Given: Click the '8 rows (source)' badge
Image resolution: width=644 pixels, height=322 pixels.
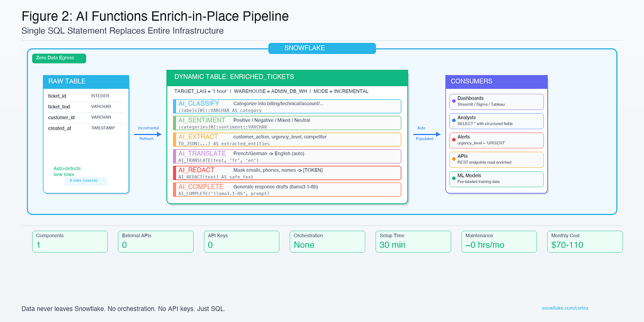Looking at the screenshot, I should tap(86, 180).
